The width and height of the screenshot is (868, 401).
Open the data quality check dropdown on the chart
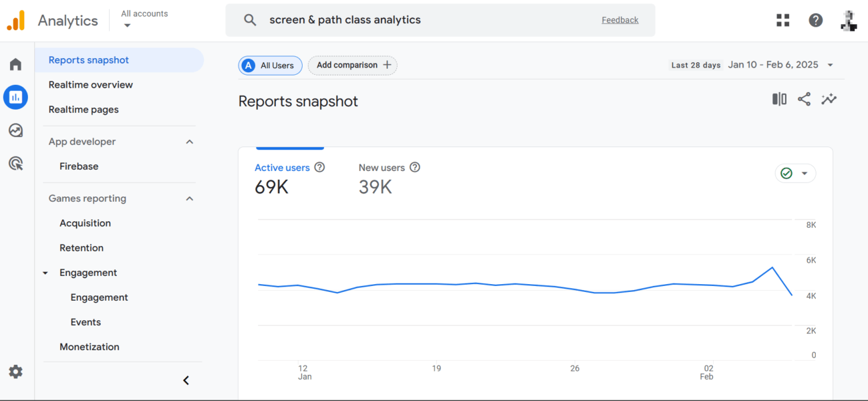795,172
